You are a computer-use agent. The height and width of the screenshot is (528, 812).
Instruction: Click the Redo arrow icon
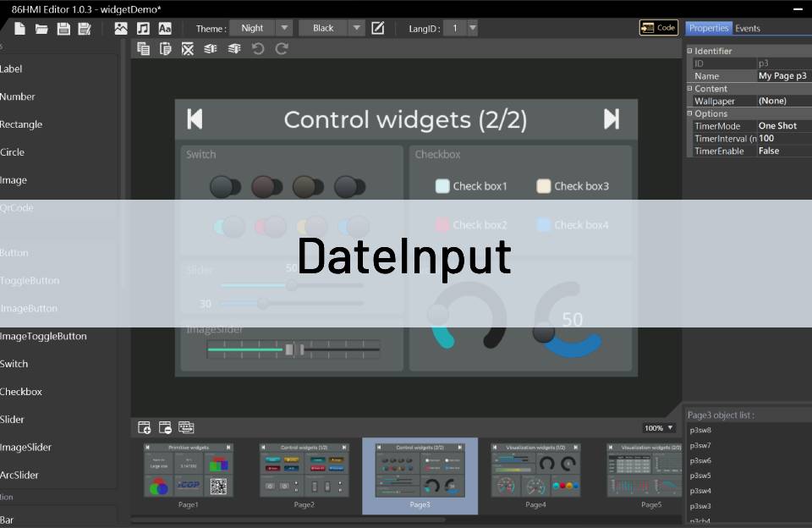coord(280,48)
